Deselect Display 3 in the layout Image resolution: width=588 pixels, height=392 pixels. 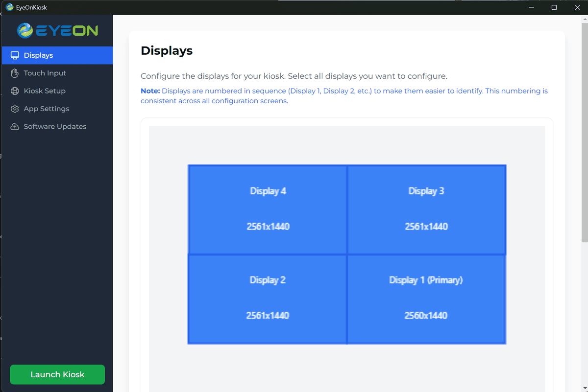tap(426, 209)
